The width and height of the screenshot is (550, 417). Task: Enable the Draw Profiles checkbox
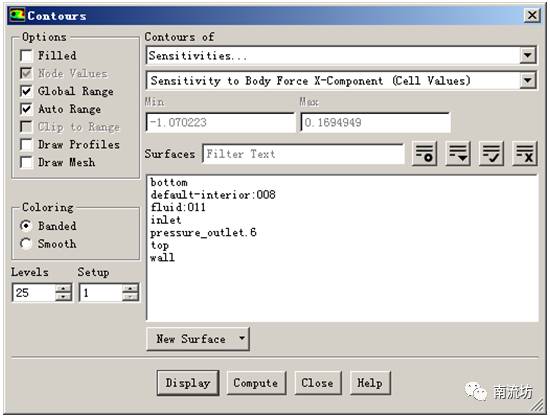[27, 144]
